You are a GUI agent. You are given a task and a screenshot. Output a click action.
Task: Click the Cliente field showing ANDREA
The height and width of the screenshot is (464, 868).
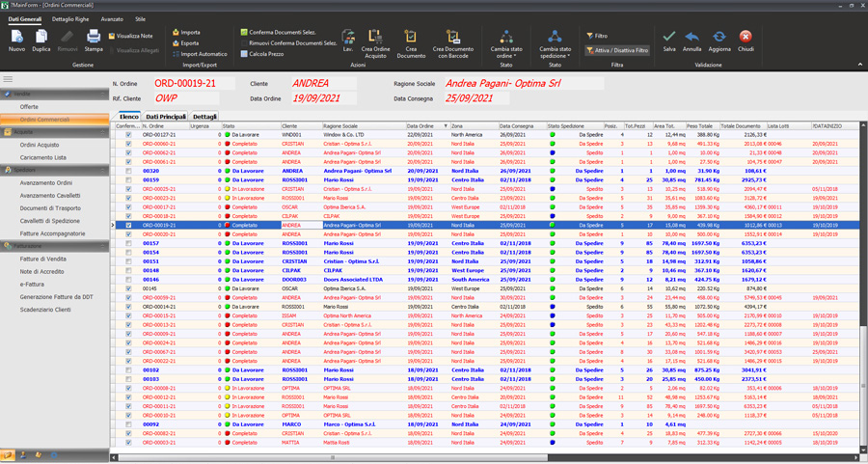pyautogui.click(x=324, y=84)
